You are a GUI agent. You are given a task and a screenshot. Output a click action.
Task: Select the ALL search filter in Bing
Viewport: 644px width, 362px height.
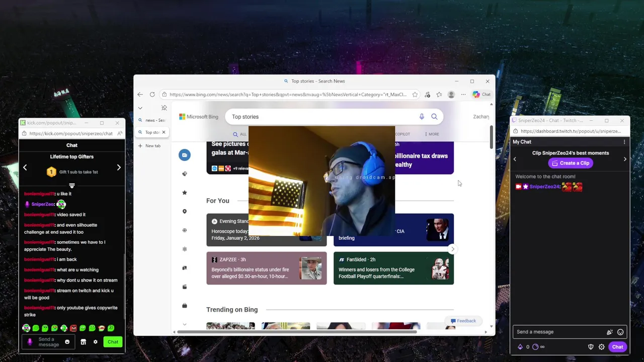click(x=239, y=134)
